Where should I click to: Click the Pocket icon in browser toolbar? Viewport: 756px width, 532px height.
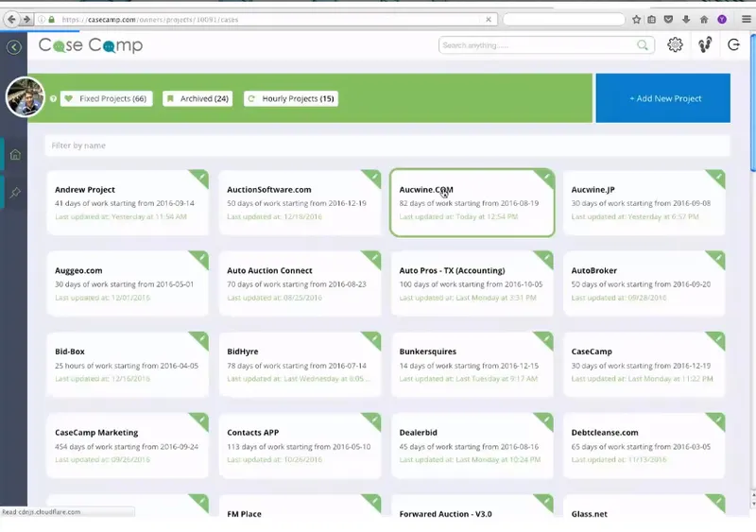tap(668, 19)
